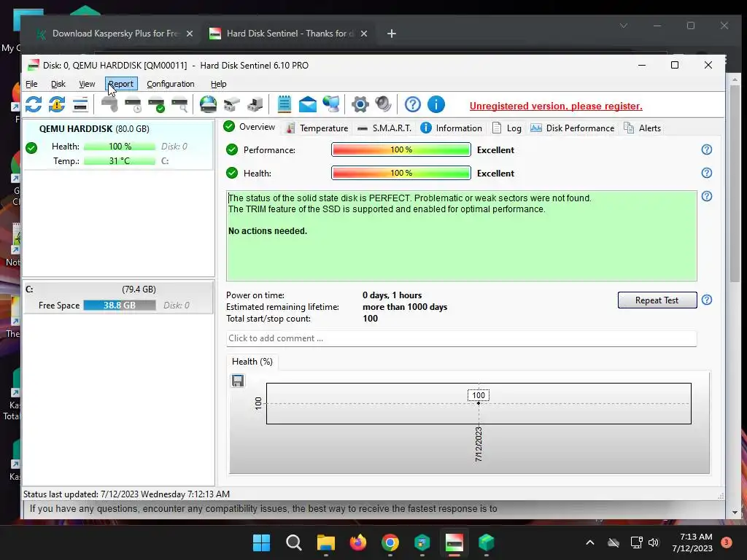Click the Health 100 % gradient bar in Overview
747x560 pixels.
401,173
